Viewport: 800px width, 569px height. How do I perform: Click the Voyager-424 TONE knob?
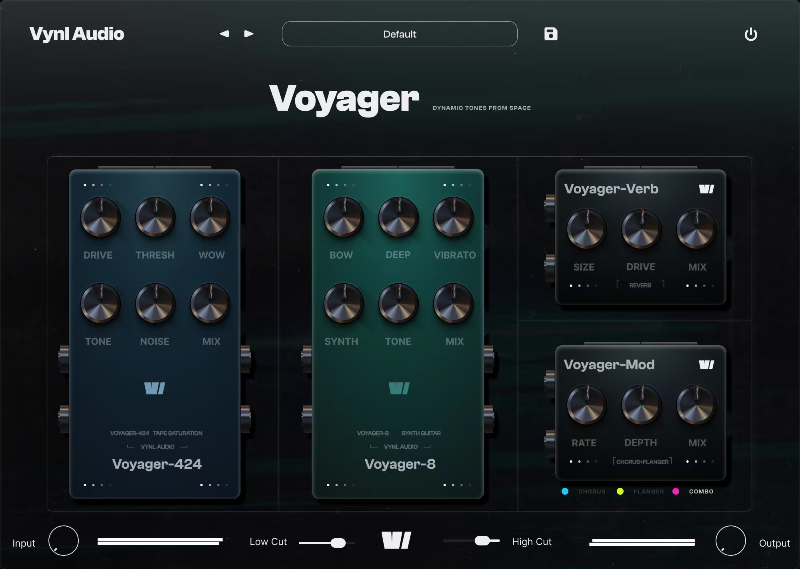coord(101,304)
